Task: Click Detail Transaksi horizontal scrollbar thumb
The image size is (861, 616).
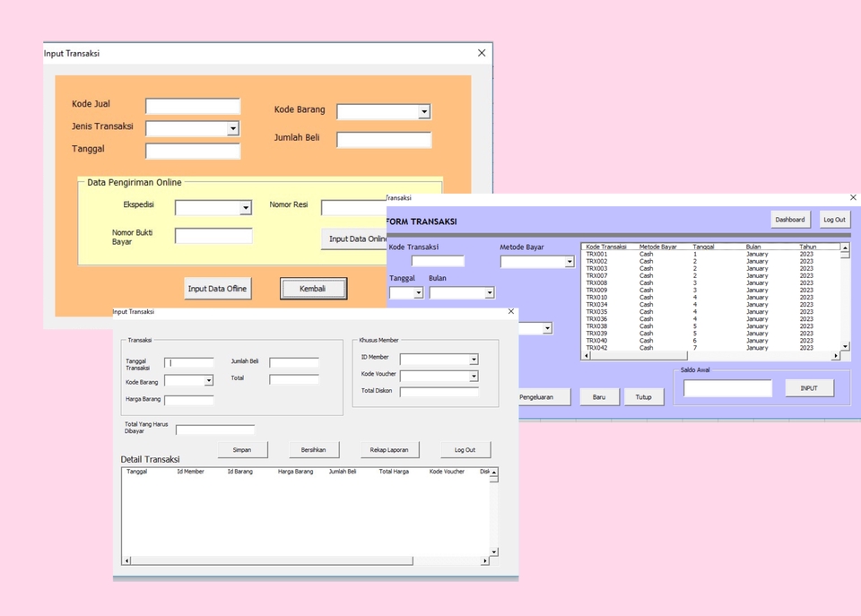Action: (x=272, y=560)
